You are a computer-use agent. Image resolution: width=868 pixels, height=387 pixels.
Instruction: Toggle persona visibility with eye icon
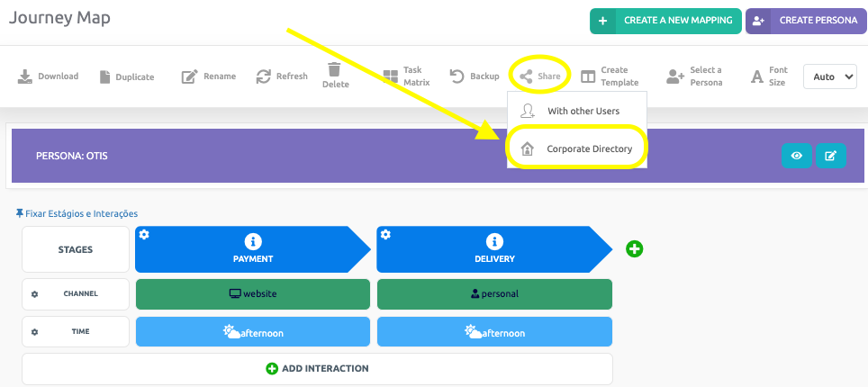tap(796, 156)
